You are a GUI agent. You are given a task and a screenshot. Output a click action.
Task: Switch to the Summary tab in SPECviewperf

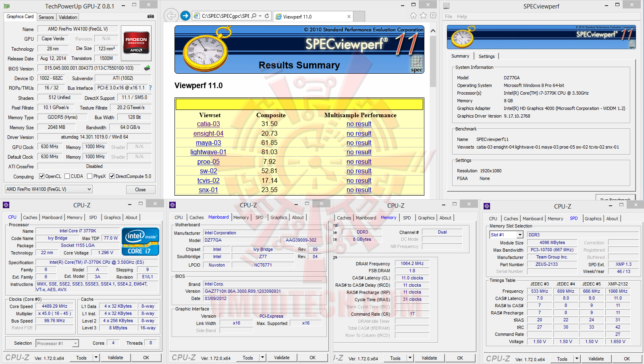pyautogui.click(x=460, y=56)
